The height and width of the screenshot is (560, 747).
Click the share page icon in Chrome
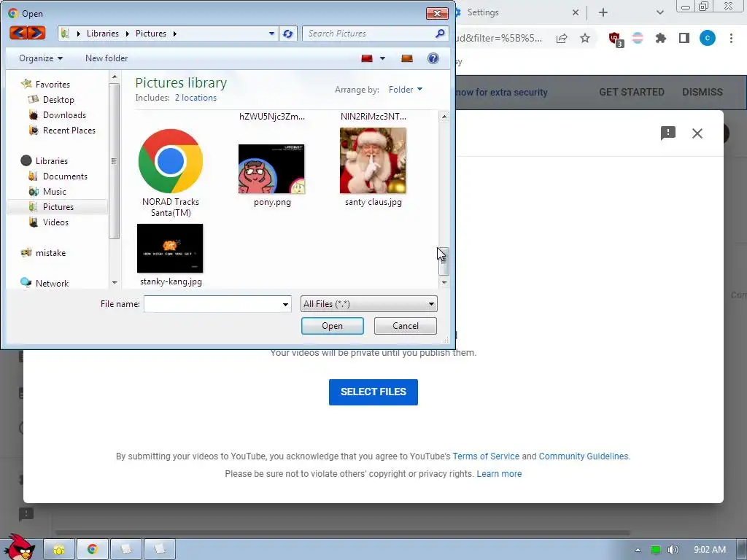[x=562, y=38]
